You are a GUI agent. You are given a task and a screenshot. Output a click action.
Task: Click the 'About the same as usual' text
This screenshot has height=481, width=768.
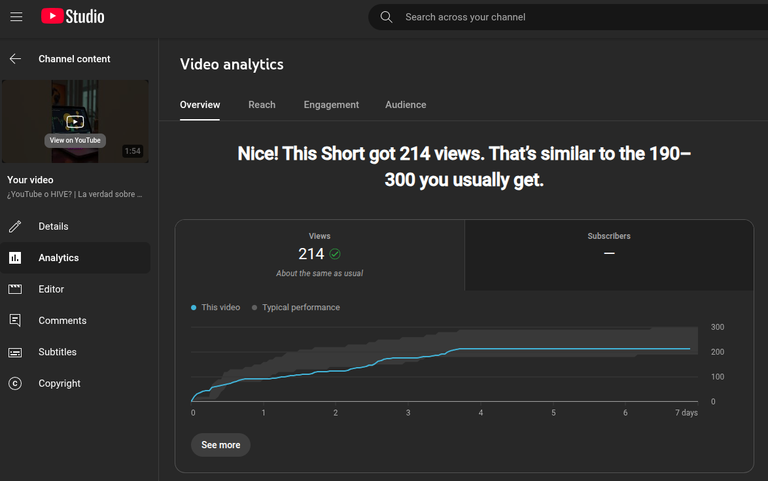point(319,273)
